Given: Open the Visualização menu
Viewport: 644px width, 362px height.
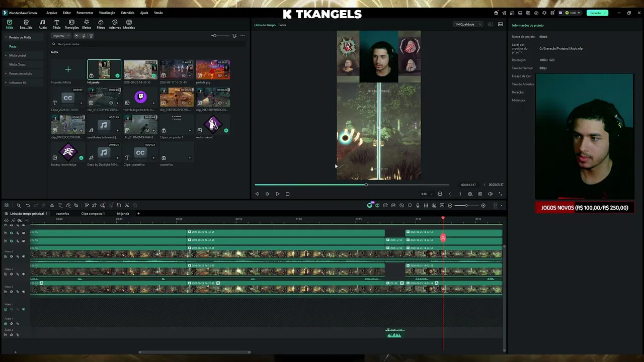Looking at the screenshot, I should pyautogui.click(x=107, y=13).
